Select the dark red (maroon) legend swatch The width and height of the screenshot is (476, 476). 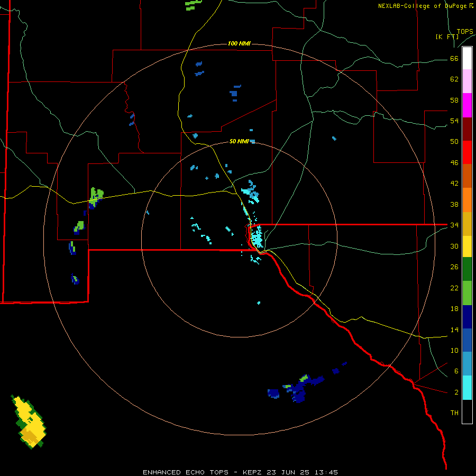(x=467, y=129)
